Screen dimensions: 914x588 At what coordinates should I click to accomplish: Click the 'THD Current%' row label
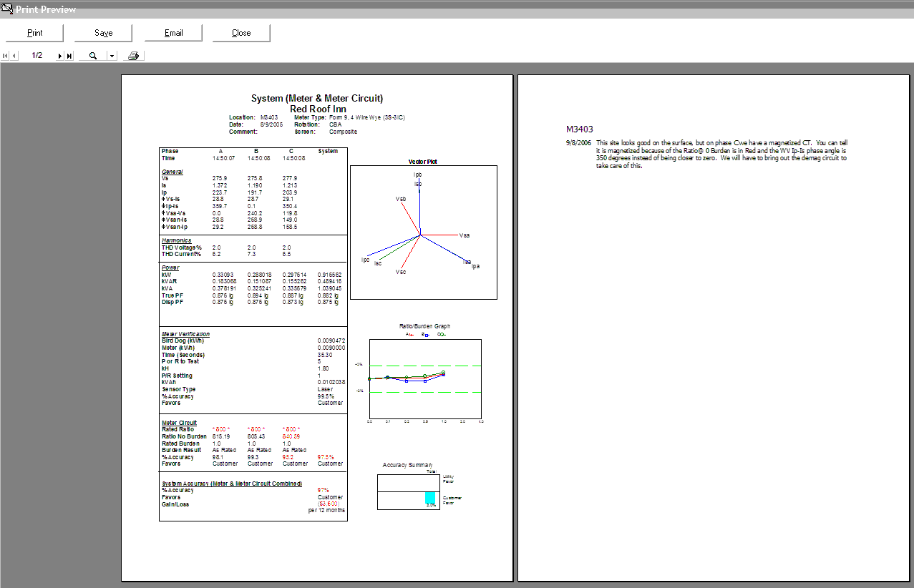pyautogui.click(x=182, y=254)
